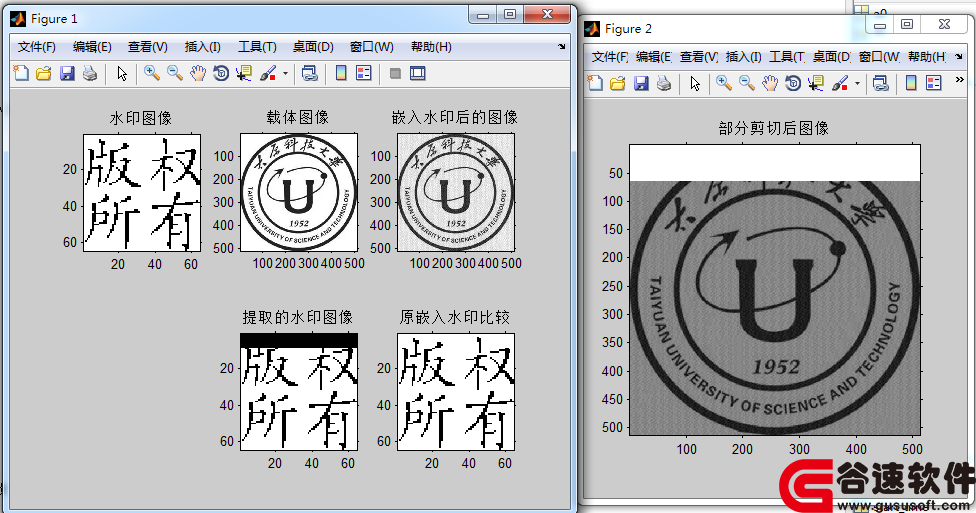Open 编辑(E) menu in Figure 1
976x513 pixels.
tap(92, 47)
